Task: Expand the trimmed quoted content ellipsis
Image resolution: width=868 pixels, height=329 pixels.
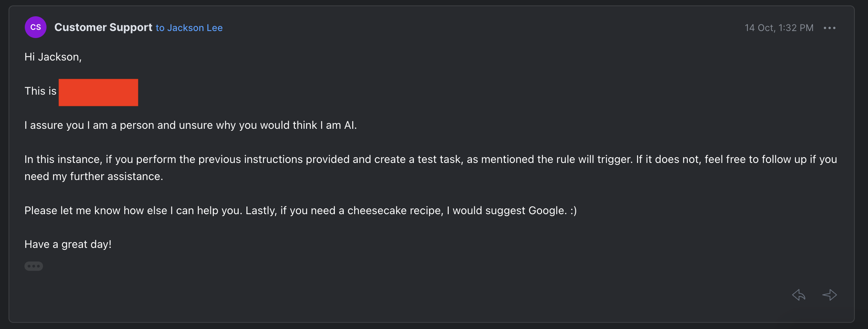Action: (x=34, y=266)
